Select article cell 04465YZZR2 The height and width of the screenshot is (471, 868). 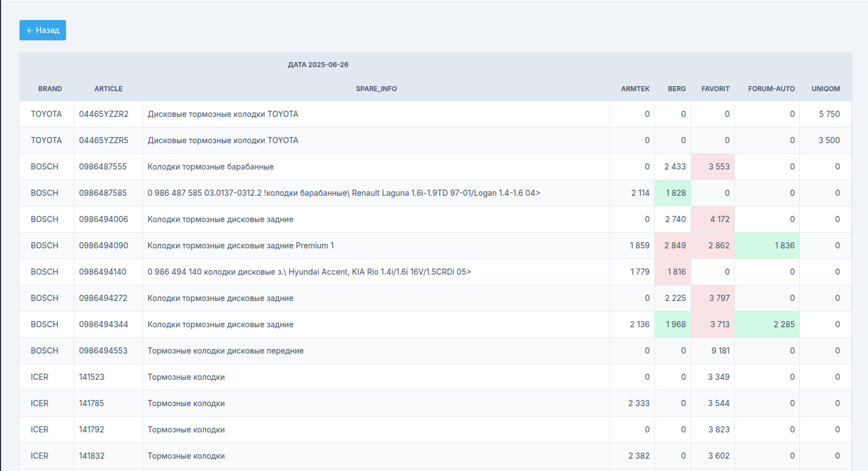[103, 114]
